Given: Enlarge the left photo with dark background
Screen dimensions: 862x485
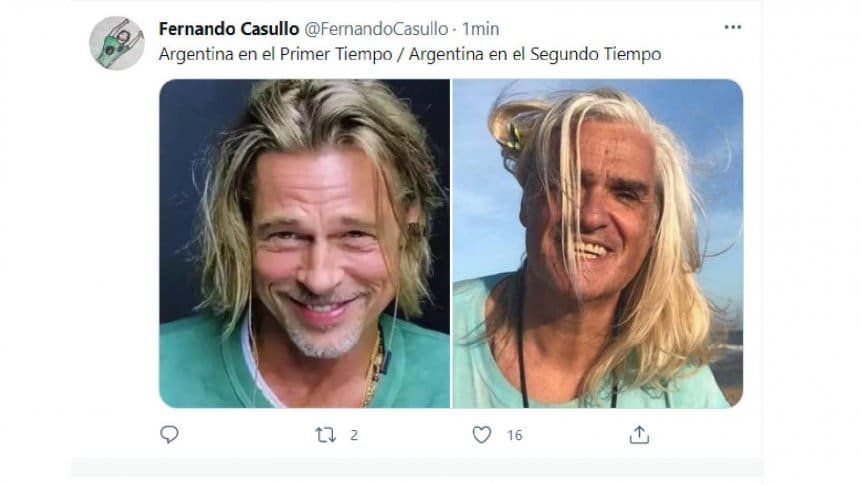Looking at the screenshot, I should [305, 244].
